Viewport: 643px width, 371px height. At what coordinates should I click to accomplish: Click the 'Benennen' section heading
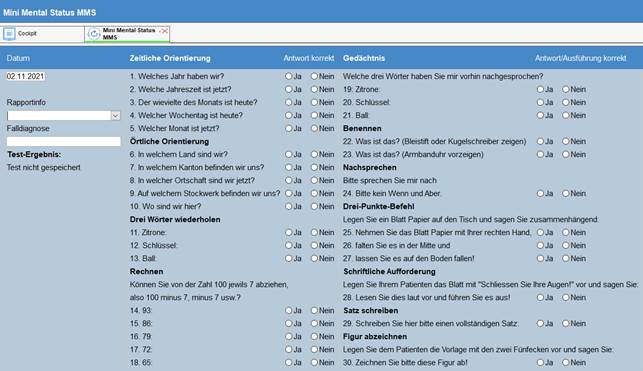click(362, 128)
